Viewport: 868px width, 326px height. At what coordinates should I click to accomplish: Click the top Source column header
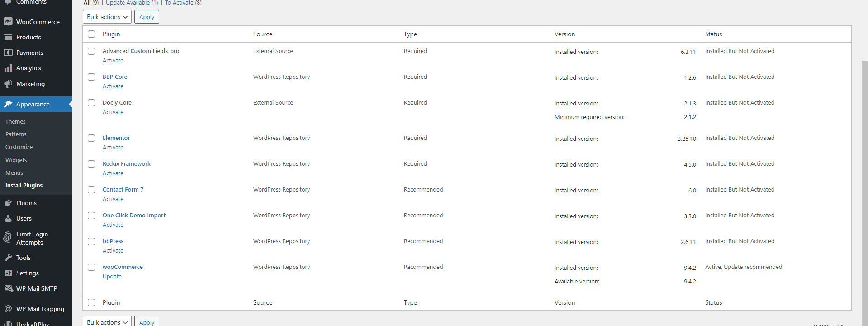tap(263, 34)
